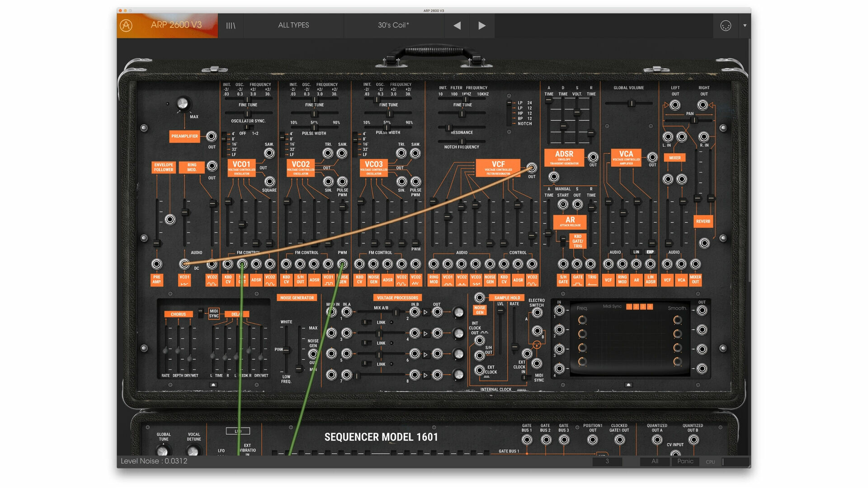Click the VCF output jack
Image resolution: width=868 pixels, height=488 pixels.
532,168
